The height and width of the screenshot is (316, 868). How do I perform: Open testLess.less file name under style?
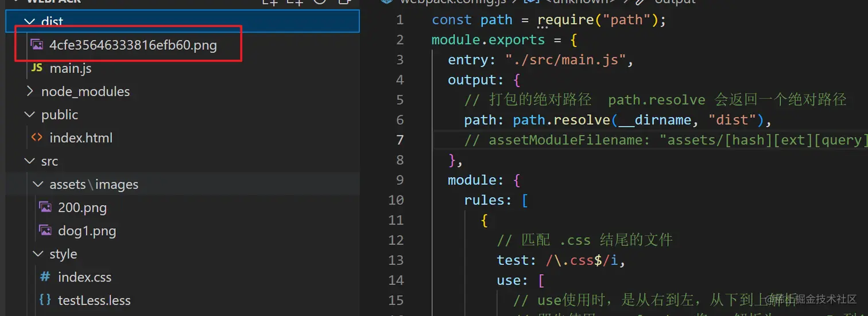(x=94, y=301)
